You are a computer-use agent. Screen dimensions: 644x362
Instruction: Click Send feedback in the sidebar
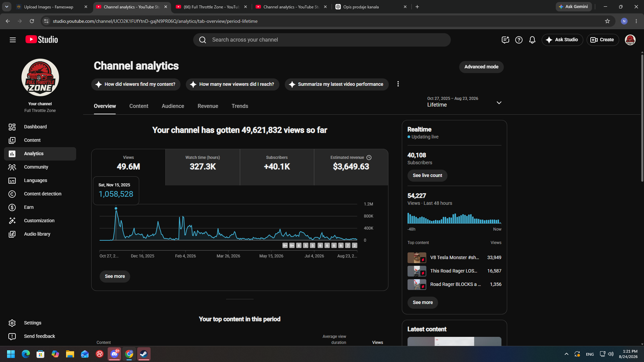[40, 336]
